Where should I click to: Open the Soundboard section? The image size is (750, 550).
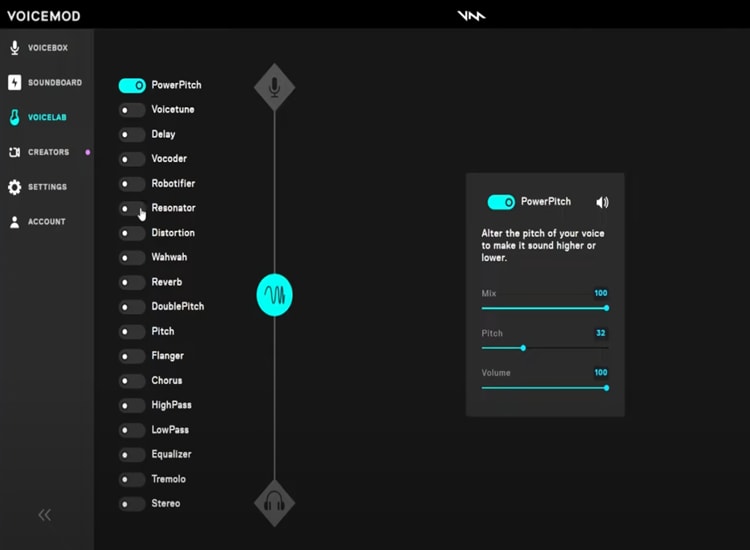coord(47,82)
